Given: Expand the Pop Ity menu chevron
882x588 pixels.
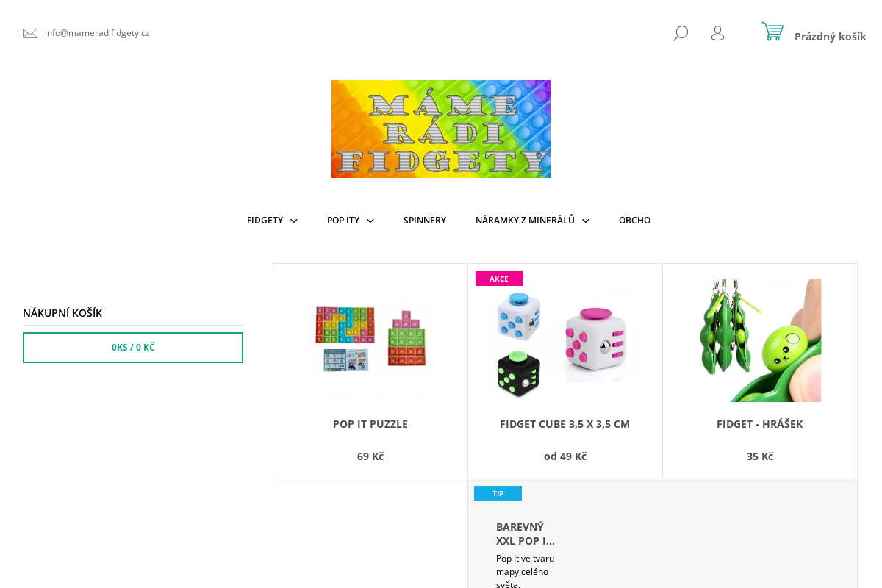Looking at the screenshot, I should tap(370, 220).
